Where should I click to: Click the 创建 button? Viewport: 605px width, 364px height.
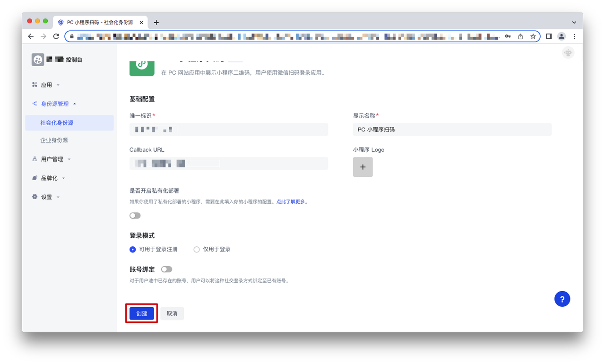tap(142, 313)
